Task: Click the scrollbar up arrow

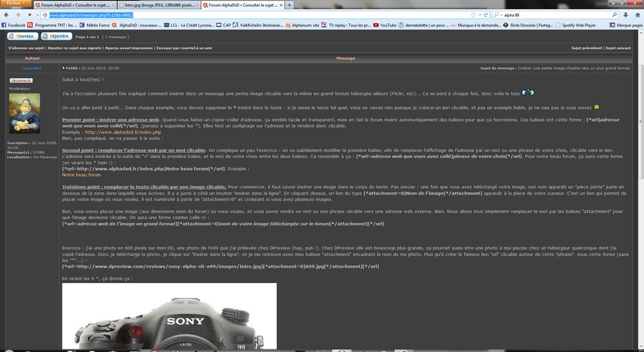Action: (x=641, y=32)
